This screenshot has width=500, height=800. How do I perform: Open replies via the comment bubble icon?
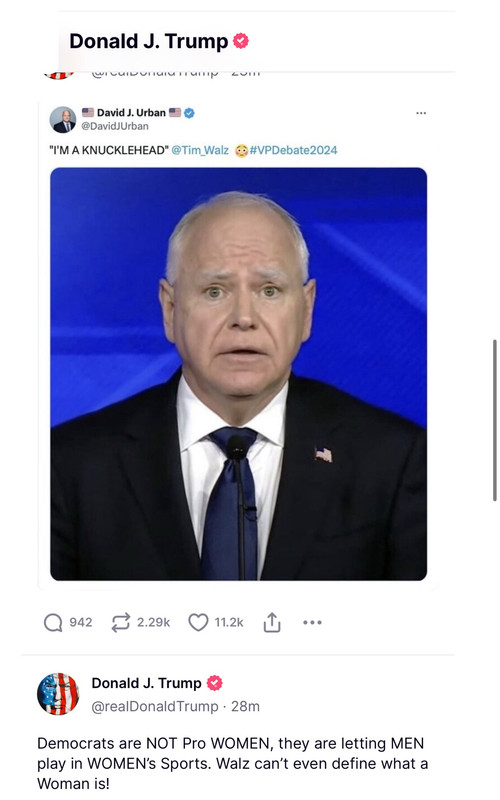(53, 622)
